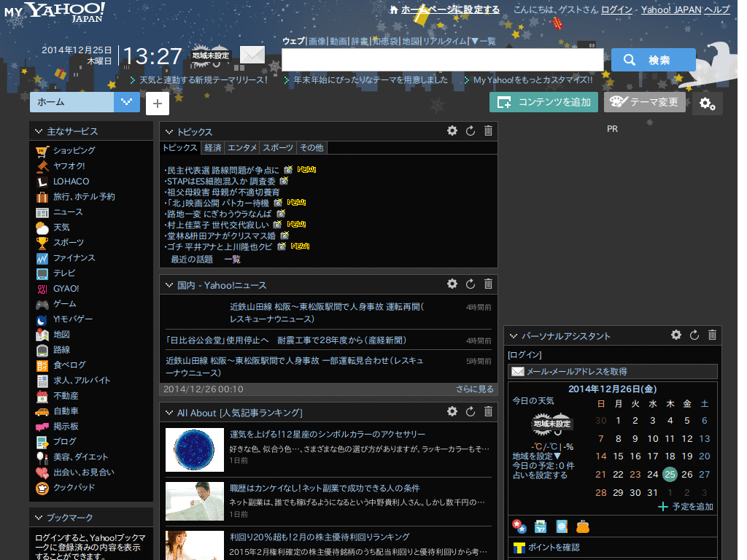Image resolution: width=747 pixels, height=560 pixels.
Task: Open the TV service icon
Action: click(x=42, y=273)
